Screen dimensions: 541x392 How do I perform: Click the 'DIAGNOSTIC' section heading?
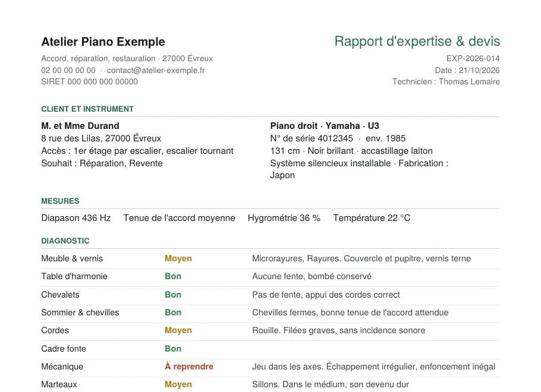[x=65, y=241]
